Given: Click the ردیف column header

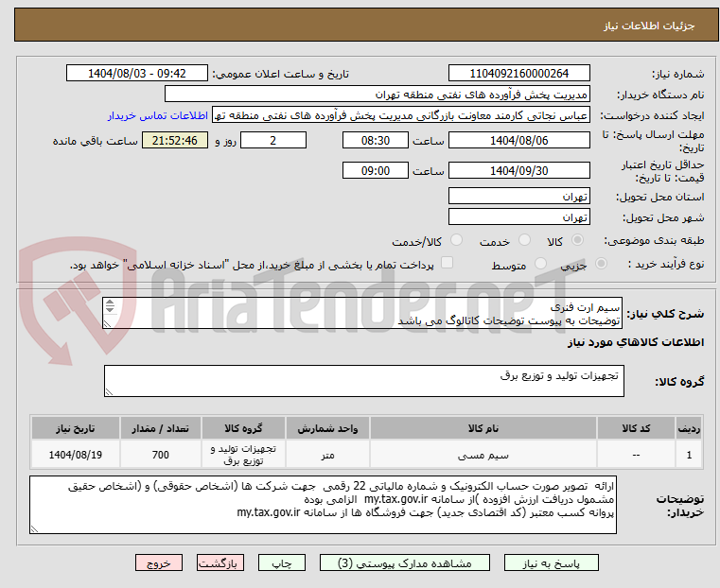Looking at the screenshot, I should click(x=689, y=428).
